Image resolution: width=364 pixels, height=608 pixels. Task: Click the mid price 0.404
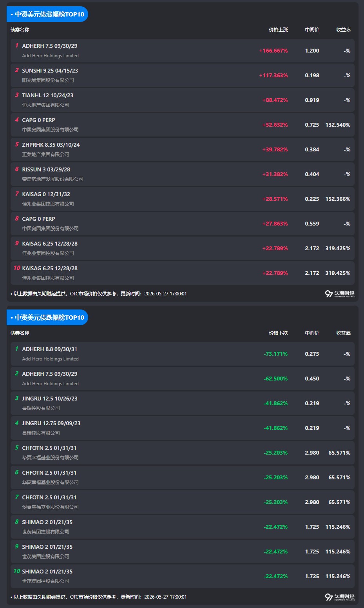coord(312,175)
